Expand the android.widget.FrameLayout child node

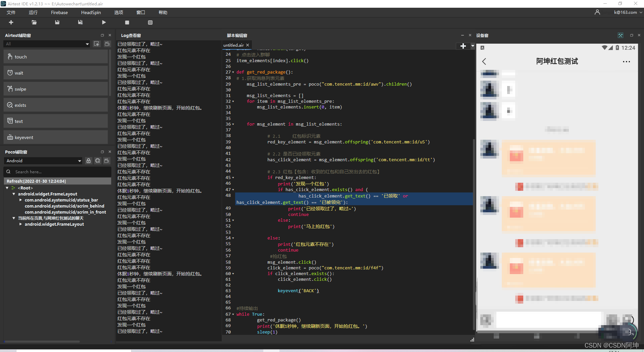(20, 224)
